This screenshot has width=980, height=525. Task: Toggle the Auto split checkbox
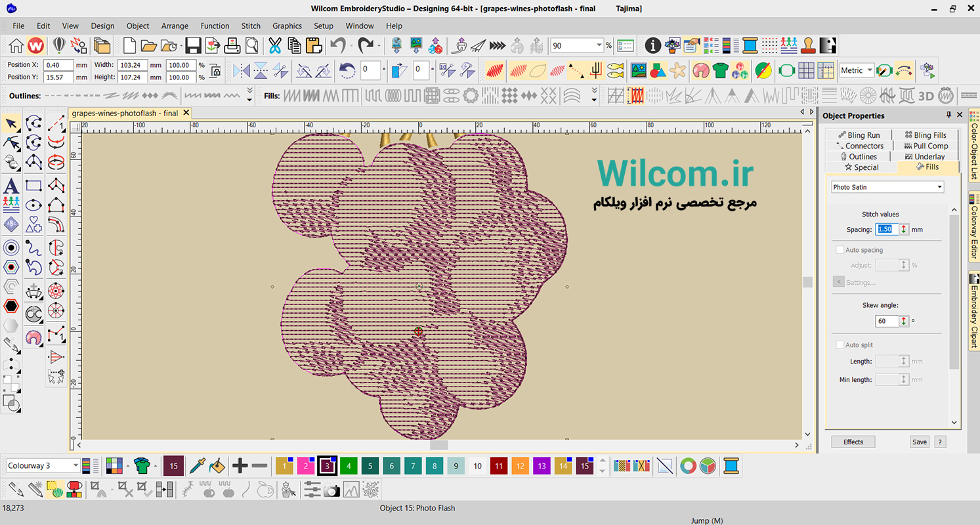(x=840, y=345)
